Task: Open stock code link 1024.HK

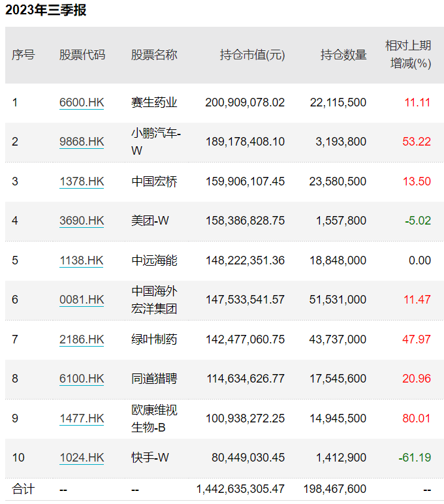Action: (81, 458)
